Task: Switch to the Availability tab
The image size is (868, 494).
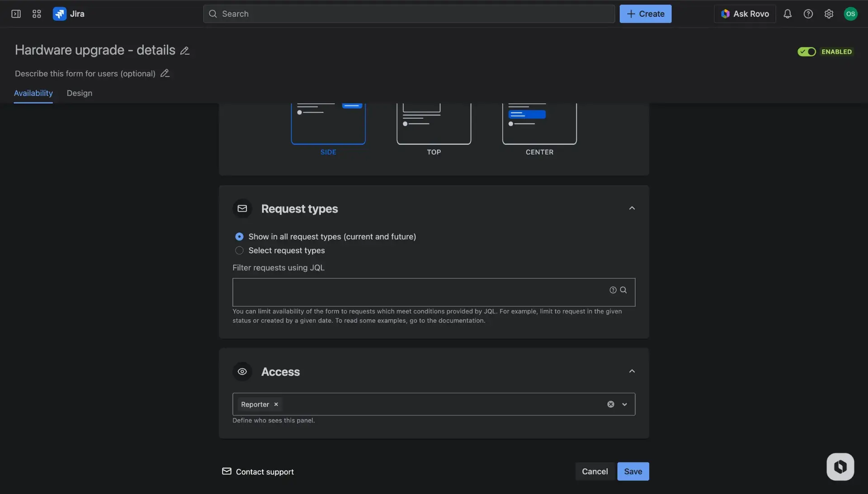Action: [x=33, y=93]
